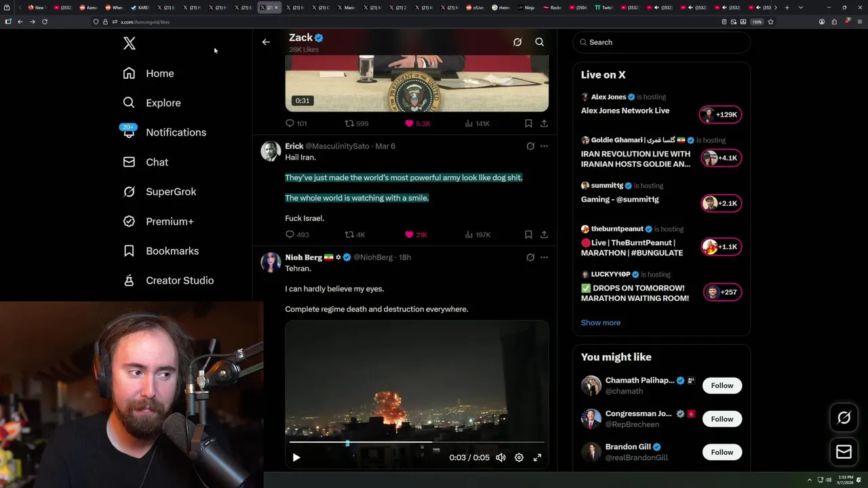The image size is (868, 488).
Task: Focus the Search input field
Action: pos(662,42)
